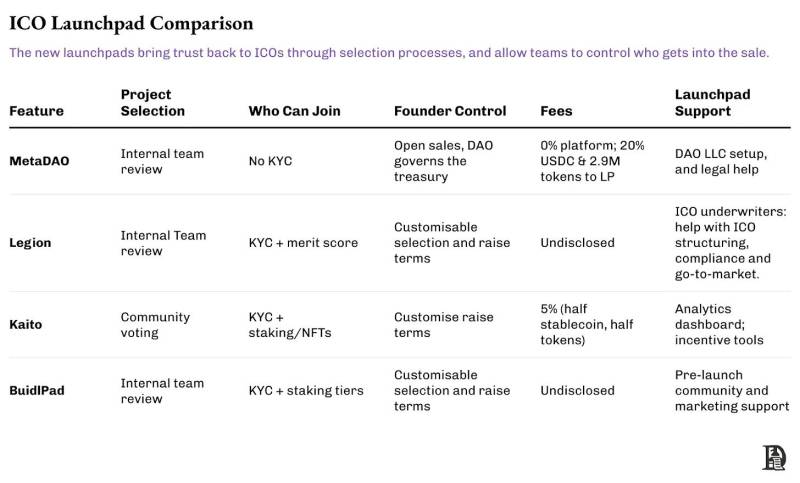Click the BuidlPad row label
This screenshot has width=800, height=483.
[37, 391]
